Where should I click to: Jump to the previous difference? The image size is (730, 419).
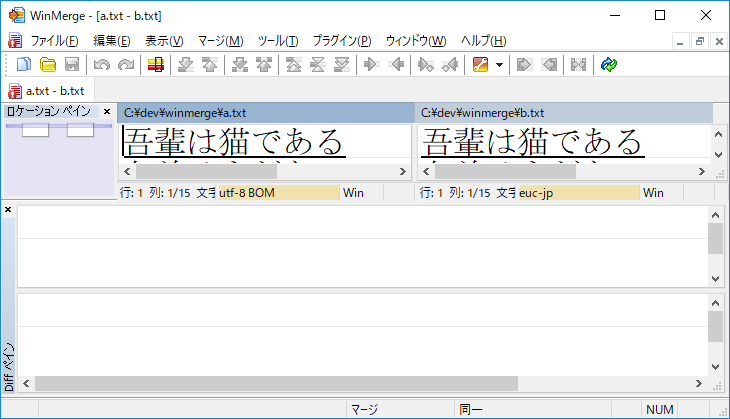pyautogui.click(x=210, y=64)
